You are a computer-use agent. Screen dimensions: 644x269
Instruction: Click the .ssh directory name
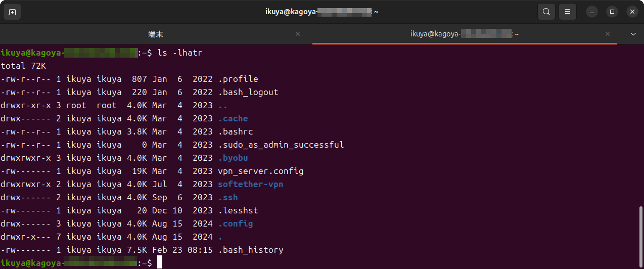point(227,197)
